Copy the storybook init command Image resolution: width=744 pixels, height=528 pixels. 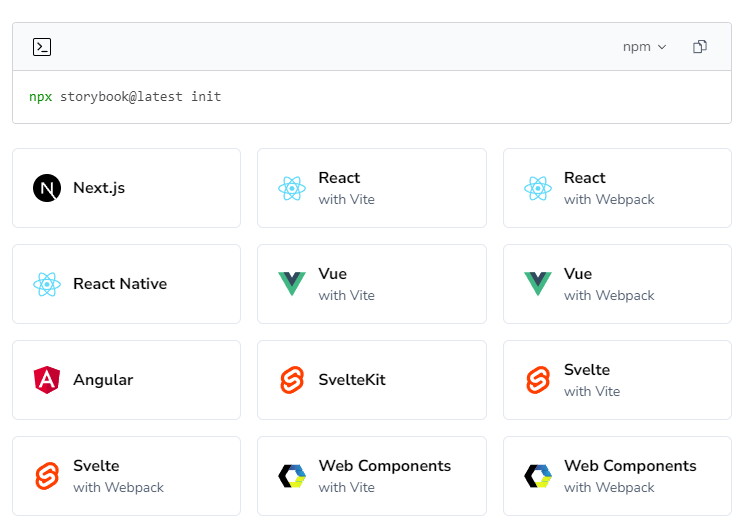click(x=700, y=46)
